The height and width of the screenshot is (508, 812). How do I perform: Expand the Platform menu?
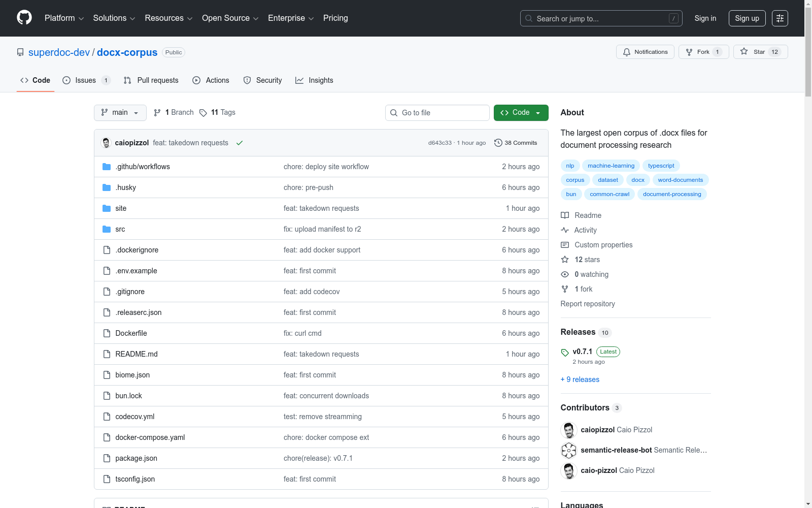[64, 18]
